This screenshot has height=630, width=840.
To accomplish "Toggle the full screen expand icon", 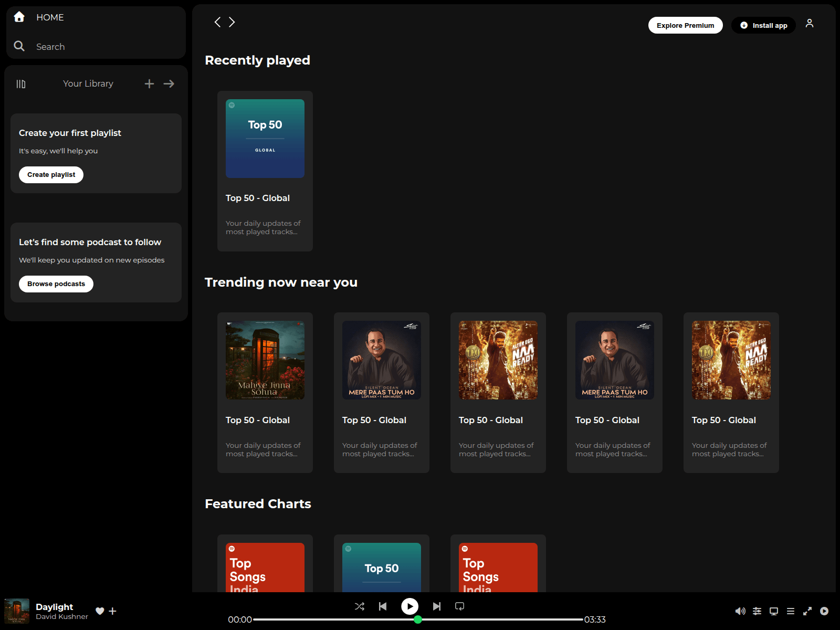I will 807,611.
